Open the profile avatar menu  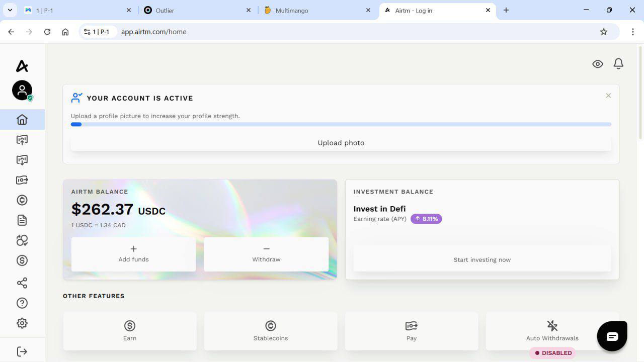click(x=22, y=90)
